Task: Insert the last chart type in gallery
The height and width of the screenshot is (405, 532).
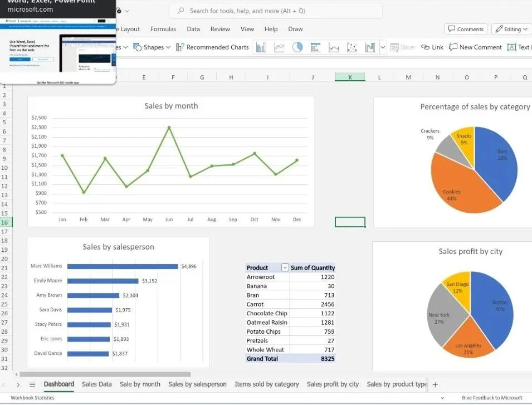Action: coord(370,47)
